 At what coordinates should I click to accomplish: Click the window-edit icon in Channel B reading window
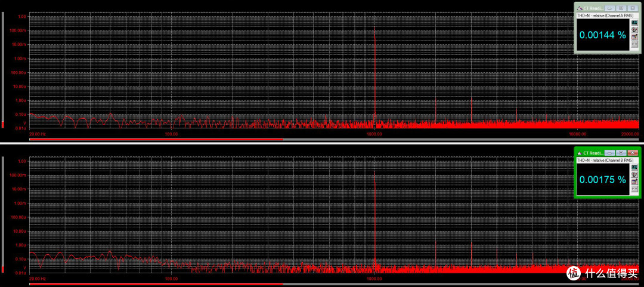click(634, 182)
